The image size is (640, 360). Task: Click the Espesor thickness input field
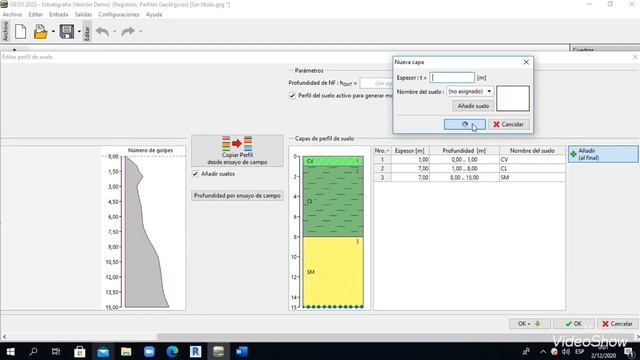[x=452, y=78]
